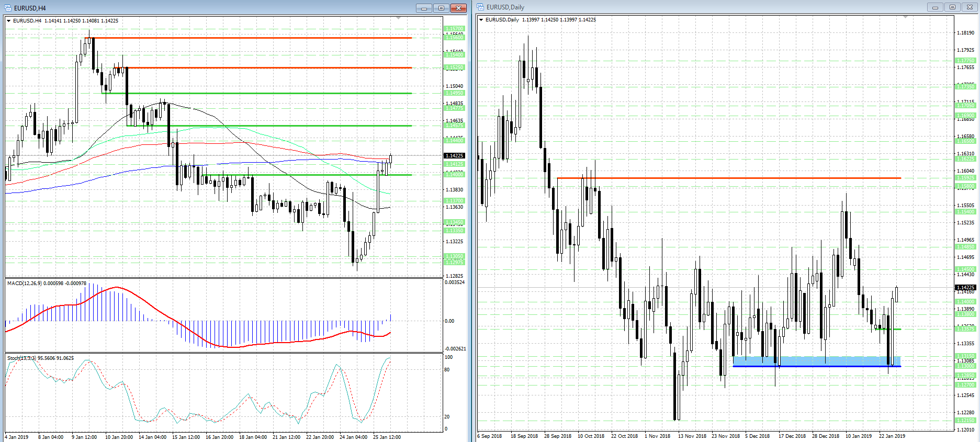The height and width of the screenshot is (442, 980).
Task: Expand the triangle beside the EURUSD,Daily chart label
Action: [x=481, y=20]
